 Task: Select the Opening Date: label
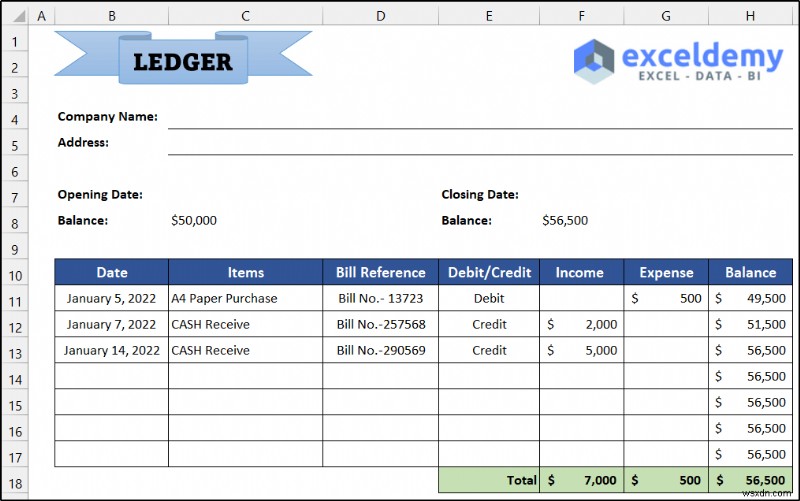pyautogui.click(x=100, y=194)
